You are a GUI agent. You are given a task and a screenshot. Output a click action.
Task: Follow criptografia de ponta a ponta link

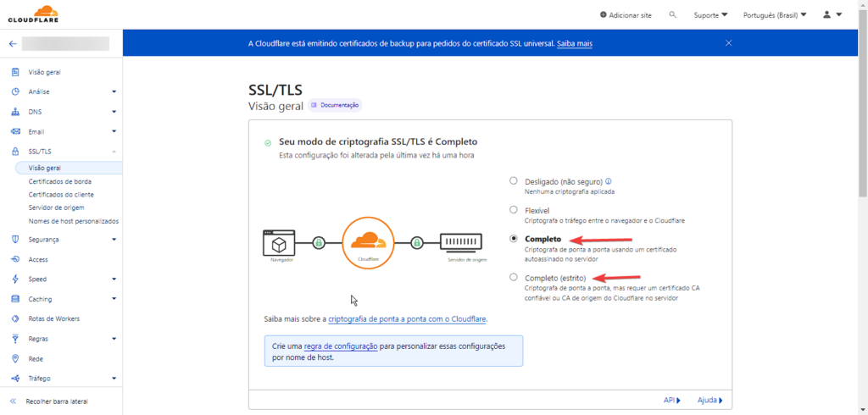click(408, 319)
